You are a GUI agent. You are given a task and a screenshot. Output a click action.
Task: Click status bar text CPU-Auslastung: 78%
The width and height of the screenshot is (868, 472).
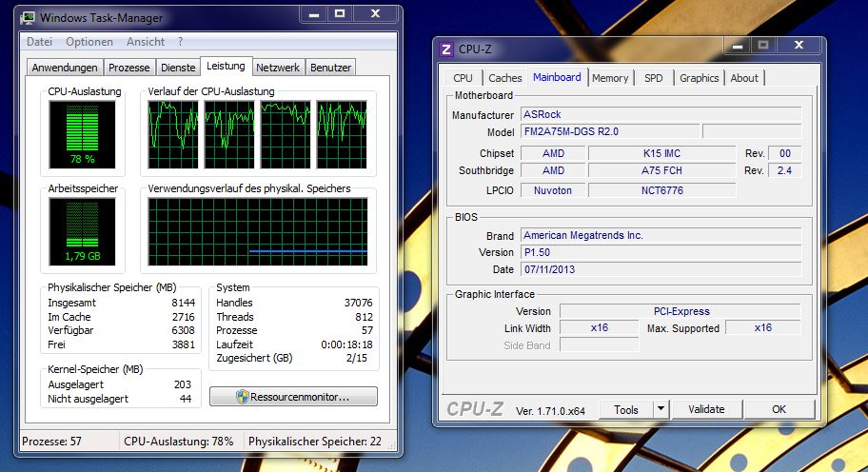click(x=178, y=442)
